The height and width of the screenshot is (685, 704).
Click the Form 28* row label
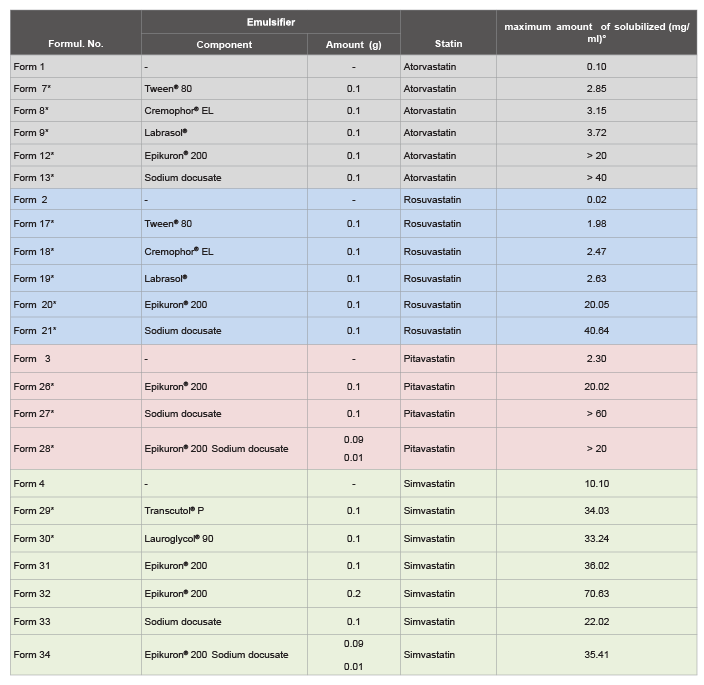click(34, 449)
